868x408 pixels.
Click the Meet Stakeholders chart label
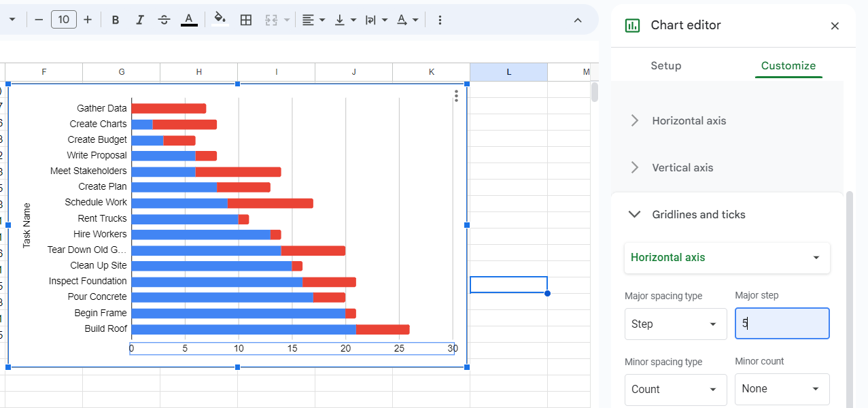tap(88, 171)
